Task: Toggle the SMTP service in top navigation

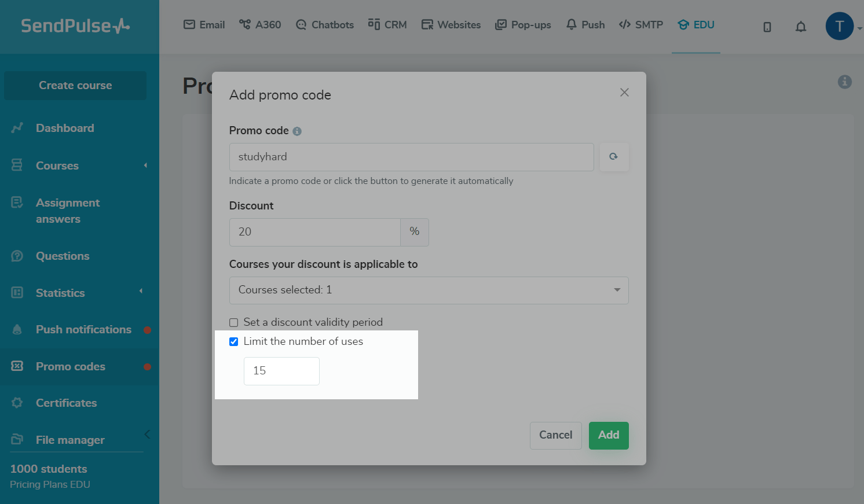Action: point(641,25)
